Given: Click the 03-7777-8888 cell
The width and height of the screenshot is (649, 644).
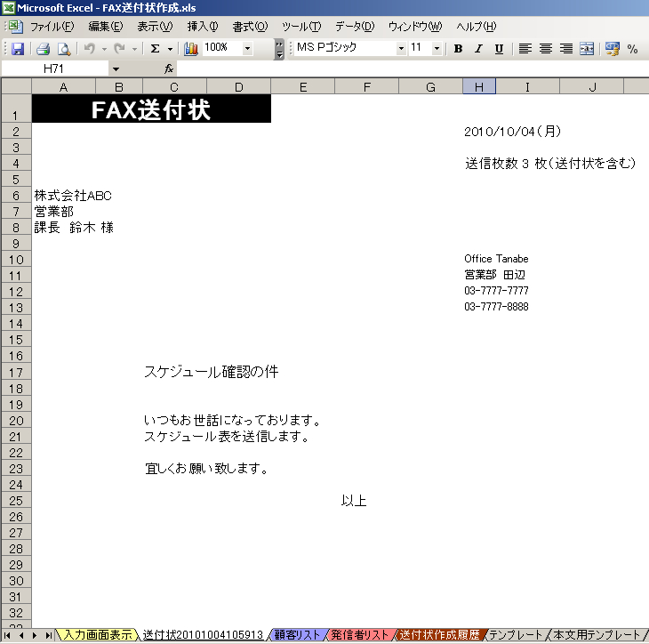Looking at the screenshot, I should tap(496, 307).
